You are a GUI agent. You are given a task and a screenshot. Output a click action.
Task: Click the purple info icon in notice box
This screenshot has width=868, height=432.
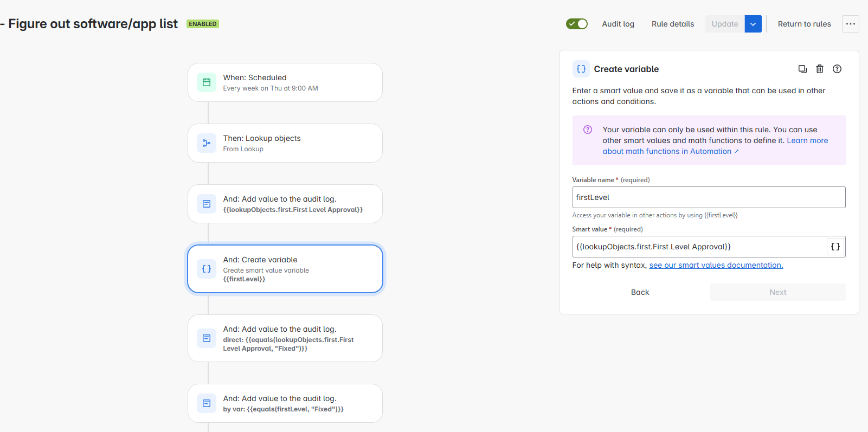(588, 130)
